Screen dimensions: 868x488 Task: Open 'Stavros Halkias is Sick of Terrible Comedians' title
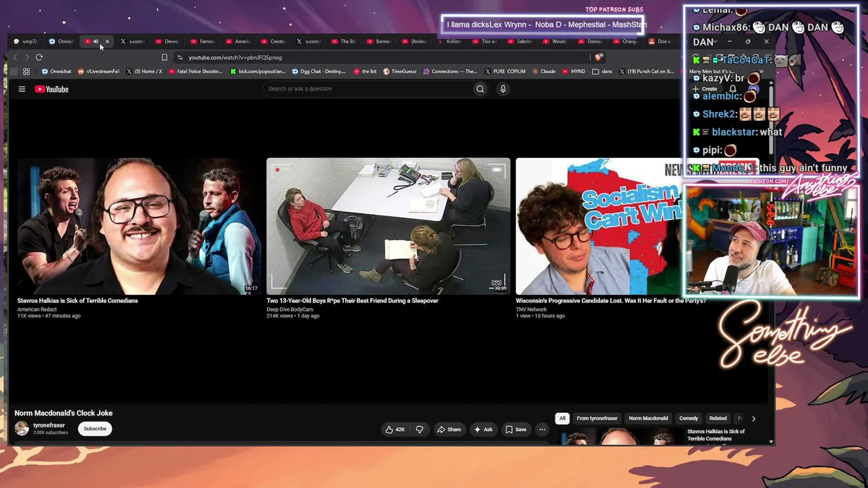coord(77,301)
